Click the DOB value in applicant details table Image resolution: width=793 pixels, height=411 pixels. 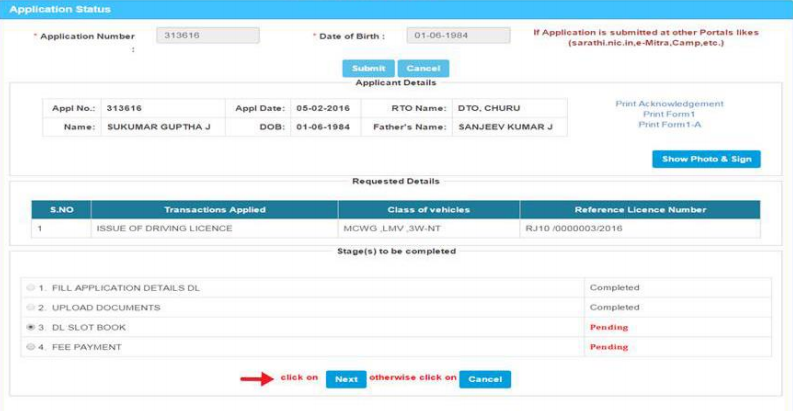click(323, 127)
